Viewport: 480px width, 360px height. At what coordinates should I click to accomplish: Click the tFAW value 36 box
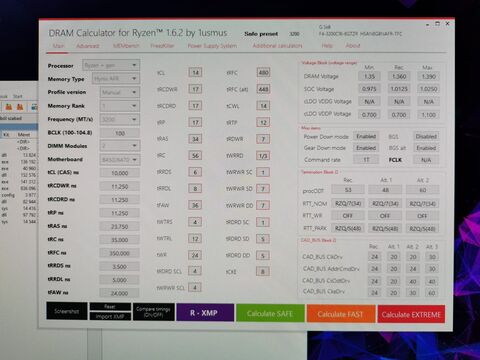pyautogui.click(x=195, y=205)
